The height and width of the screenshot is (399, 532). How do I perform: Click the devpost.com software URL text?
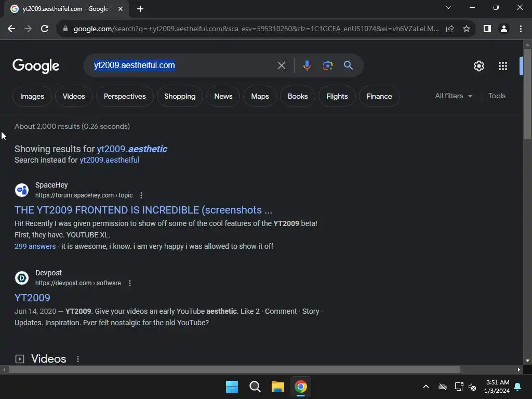pos(78,283)
